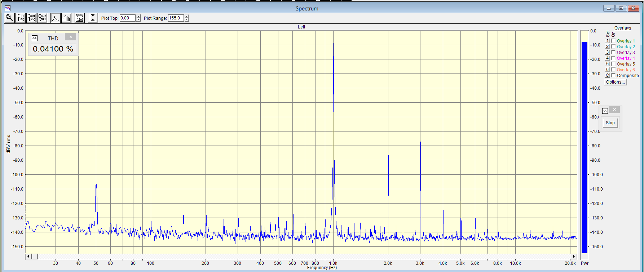This screenshot has height=272, width=644.
Task: Open the spectrum settings panel icon
Action: pos(80,18)
